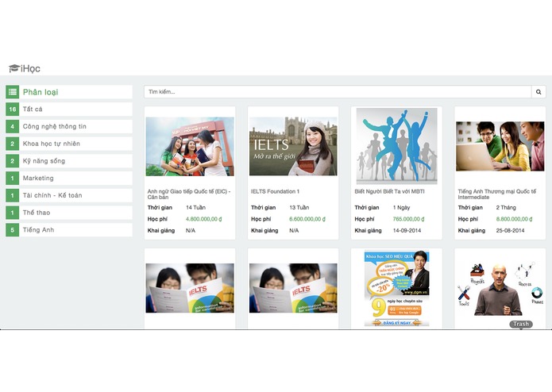Click the 13 Tuần duration value
The image size is (552, 392).
tap(299, 207)
